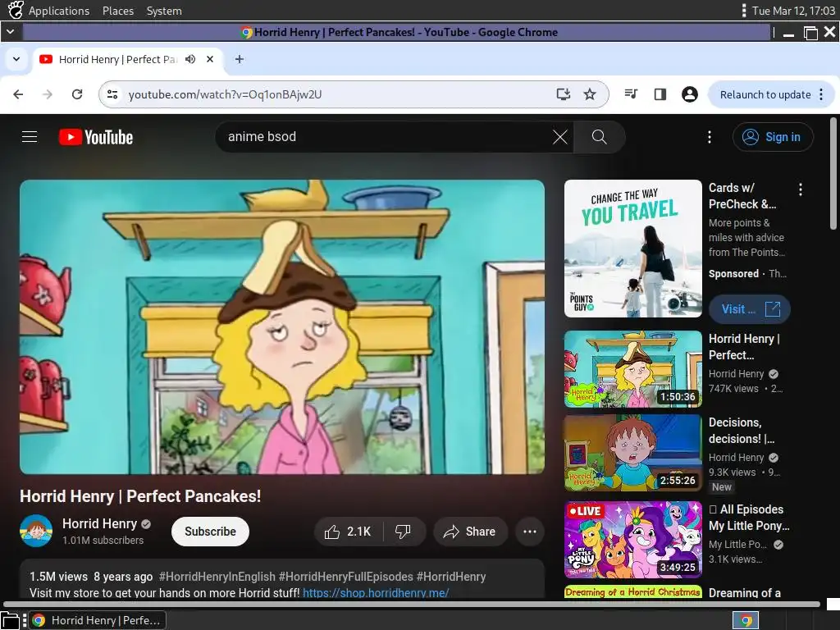This screenshot has height=630, width=840.
Task: Click the clock Tue Mar 12, 17:03
Action: [793, 11]
